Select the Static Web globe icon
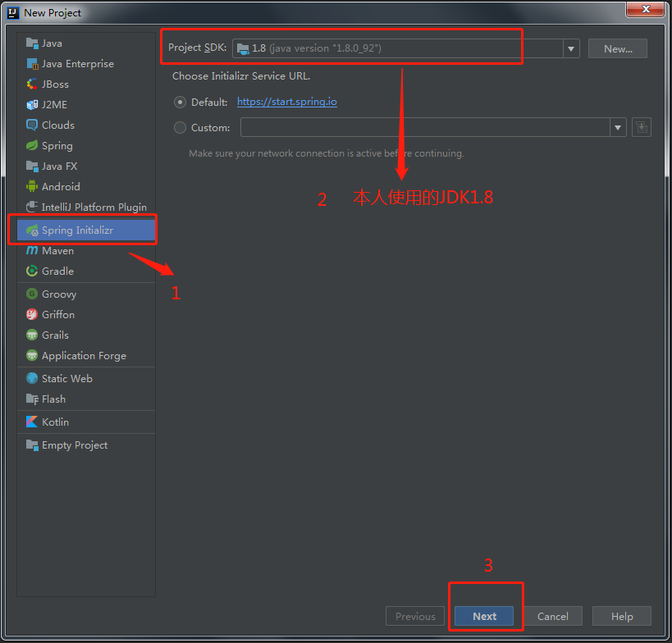Image resolution: width=672 pixels, height=643 pixels. [32, 379]
